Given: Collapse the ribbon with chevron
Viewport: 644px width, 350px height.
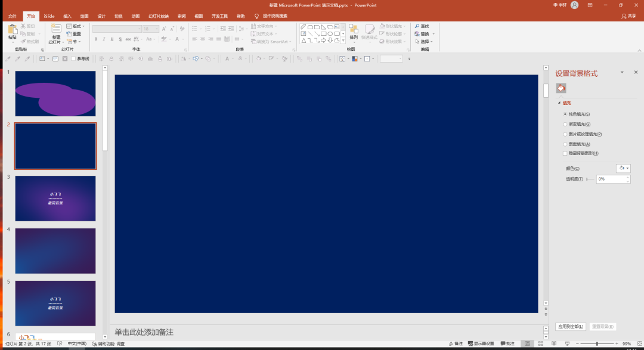Looking at the screenshot, I should [x=639, y=51].
